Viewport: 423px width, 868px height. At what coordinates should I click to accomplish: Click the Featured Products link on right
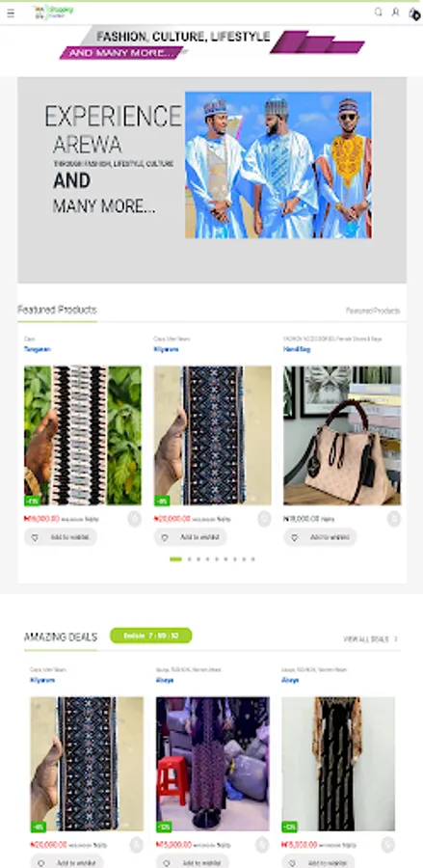373,311
